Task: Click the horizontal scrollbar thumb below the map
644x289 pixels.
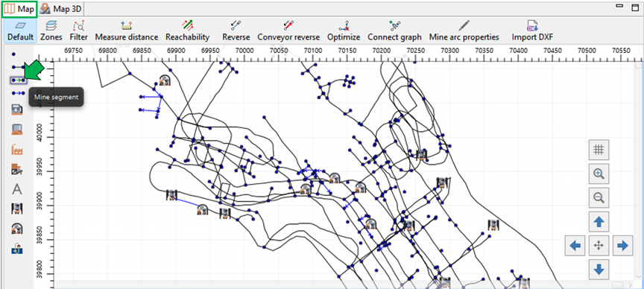Action: point(618,285)
